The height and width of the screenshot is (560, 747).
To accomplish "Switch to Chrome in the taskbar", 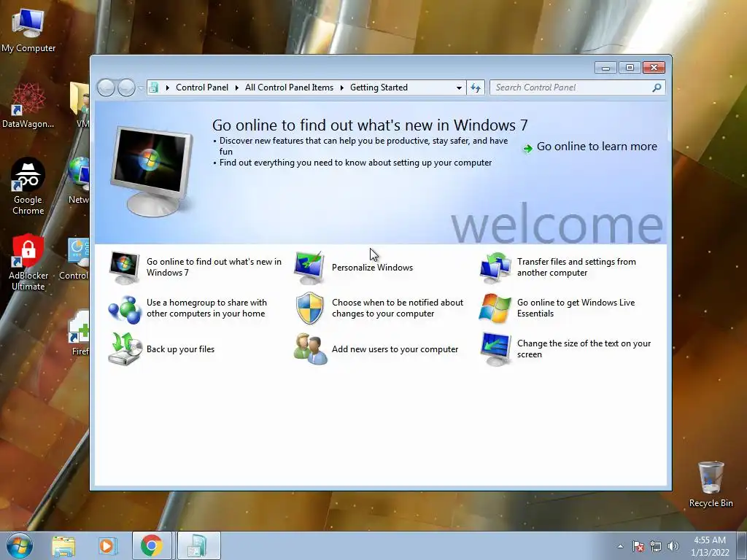I will [x=152, y=545].
